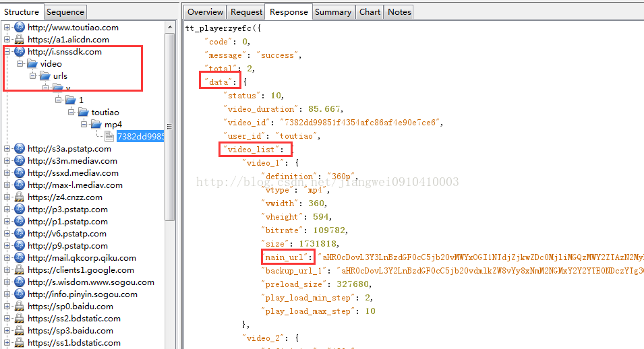Click globe icon of s3m.mediav.com
This screenshot has width=644, height=349.
click(20, 161)
